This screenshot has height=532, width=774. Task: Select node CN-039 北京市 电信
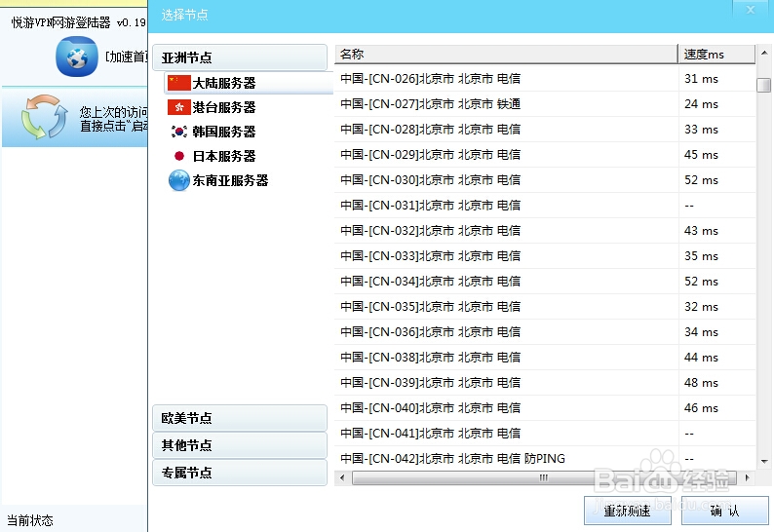(545, 383)
